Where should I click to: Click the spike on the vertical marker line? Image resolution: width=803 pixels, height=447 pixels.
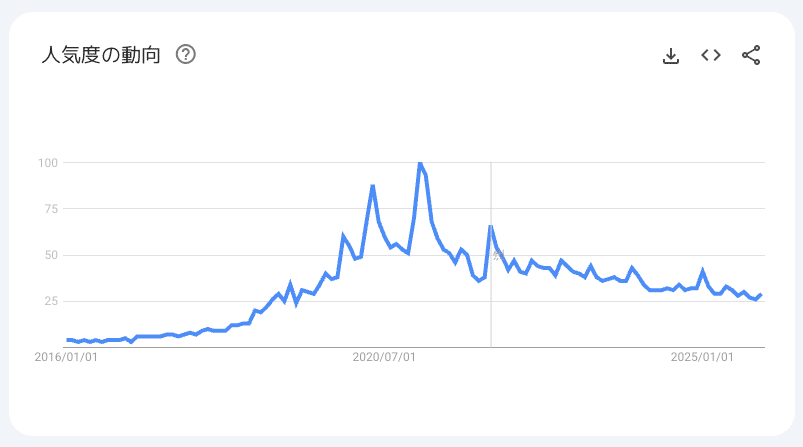click(491, 227)
